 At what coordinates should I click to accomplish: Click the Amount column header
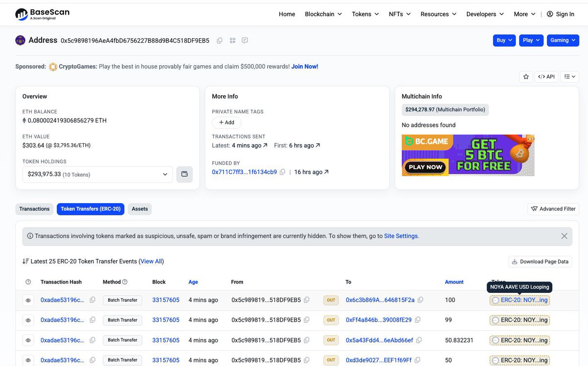(454, 282)
